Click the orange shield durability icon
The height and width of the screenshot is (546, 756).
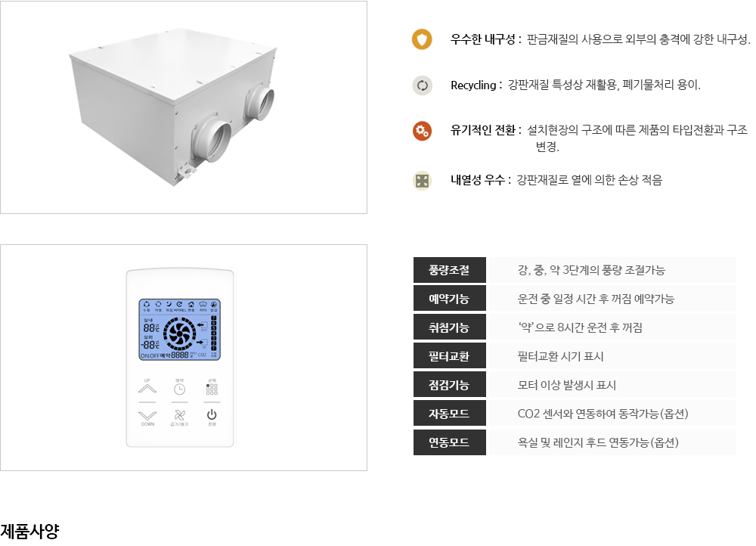[422, 39]
